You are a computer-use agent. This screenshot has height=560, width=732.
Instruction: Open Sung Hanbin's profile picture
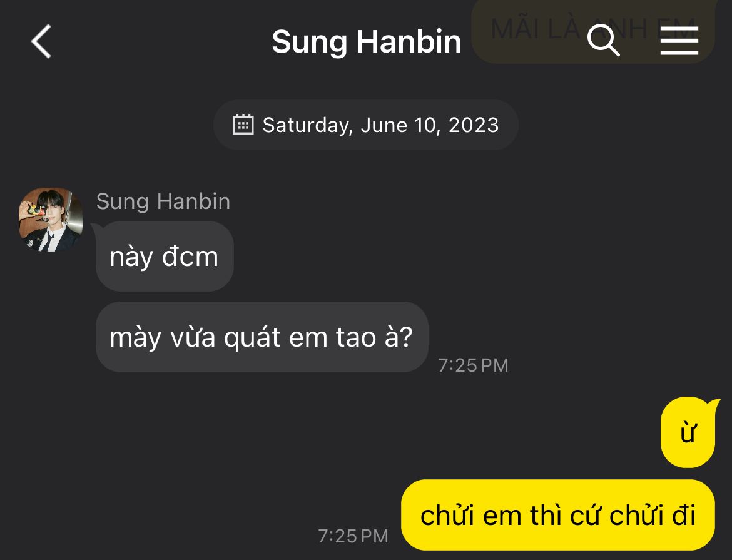pos(51,220)
